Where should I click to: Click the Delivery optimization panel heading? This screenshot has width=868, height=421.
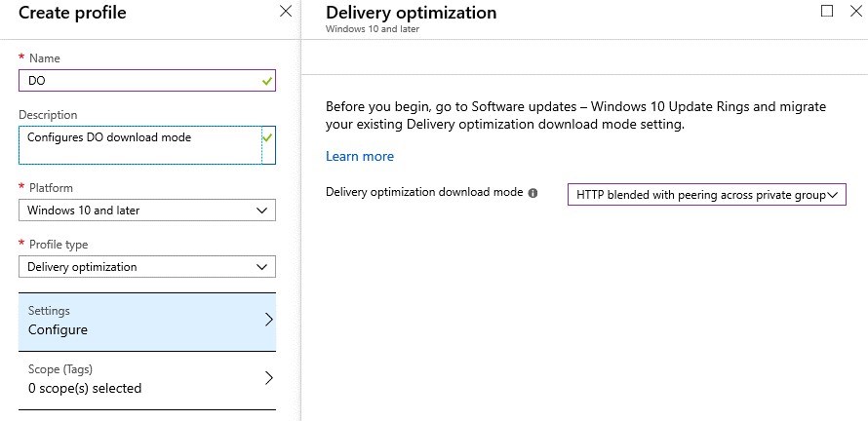point(411,13)
